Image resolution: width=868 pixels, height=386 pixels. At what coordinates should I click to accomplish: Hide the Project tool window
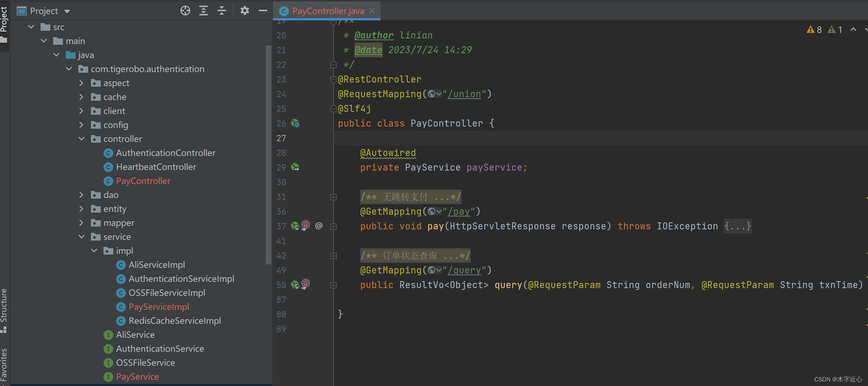click(263, 11)
